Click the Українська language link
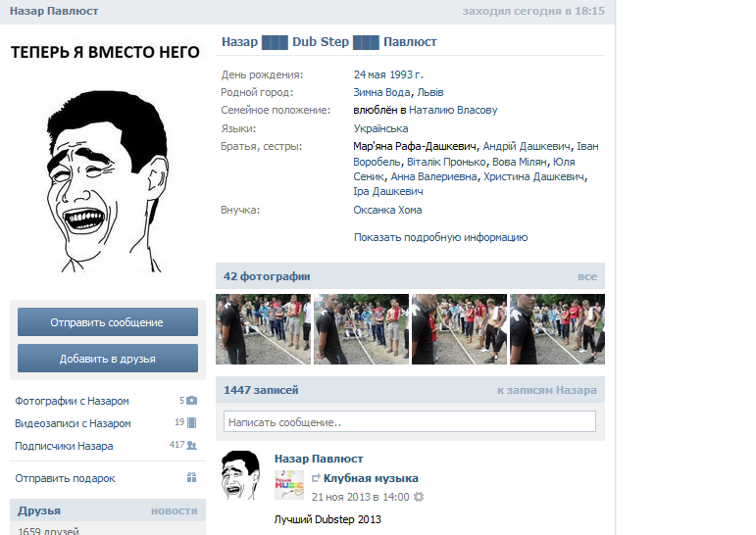 (x=380, y=128)
